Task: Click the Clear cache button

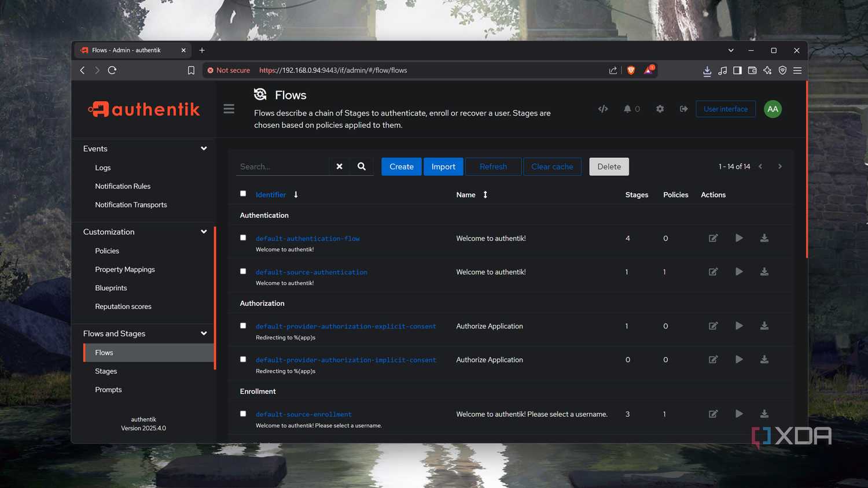Action: coord(552,167)
